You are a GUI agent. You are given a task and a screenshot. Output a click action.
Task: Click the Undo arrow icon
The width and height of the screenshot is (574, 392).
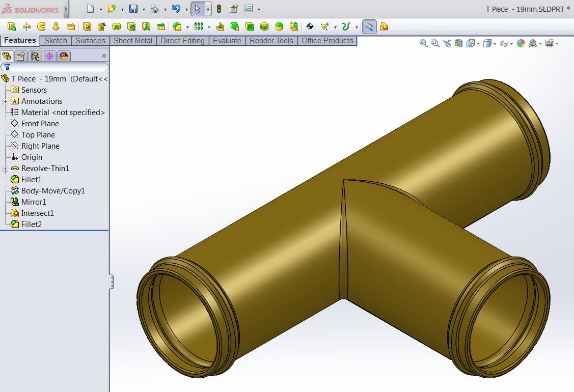[176, 9]
